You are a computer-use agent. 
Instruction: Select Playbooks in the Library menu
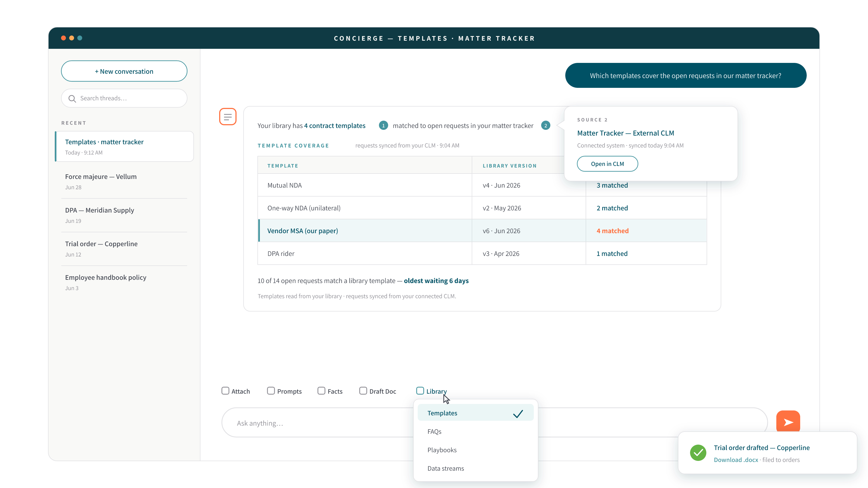[x=476, y=450]
